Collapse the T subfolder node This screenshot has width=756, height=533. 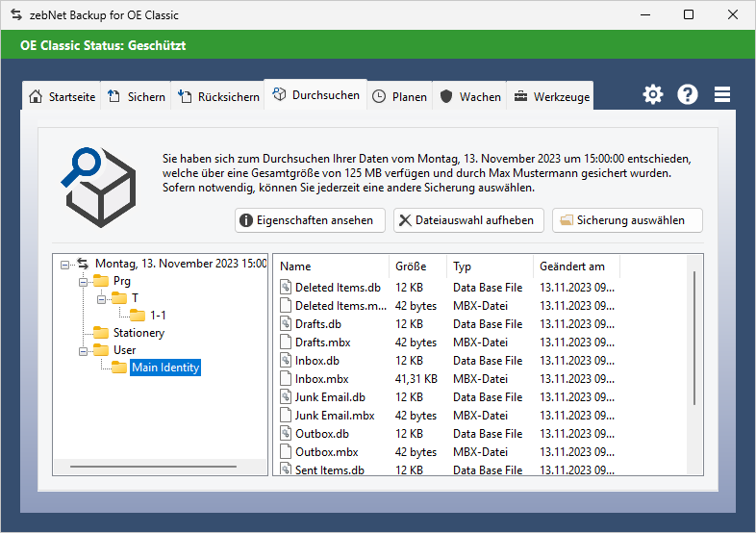pyautogui.click(x=101, y=299)
